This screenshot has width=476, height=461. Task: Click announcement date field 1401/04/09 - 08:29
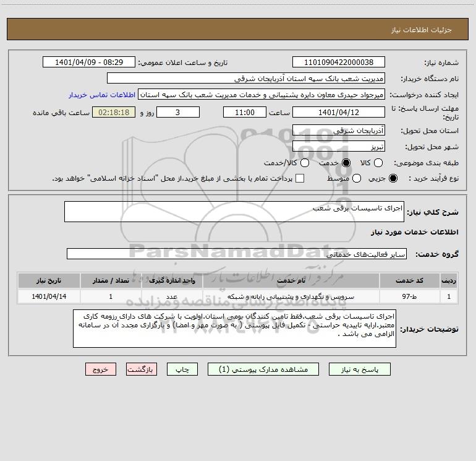[89, 62]
